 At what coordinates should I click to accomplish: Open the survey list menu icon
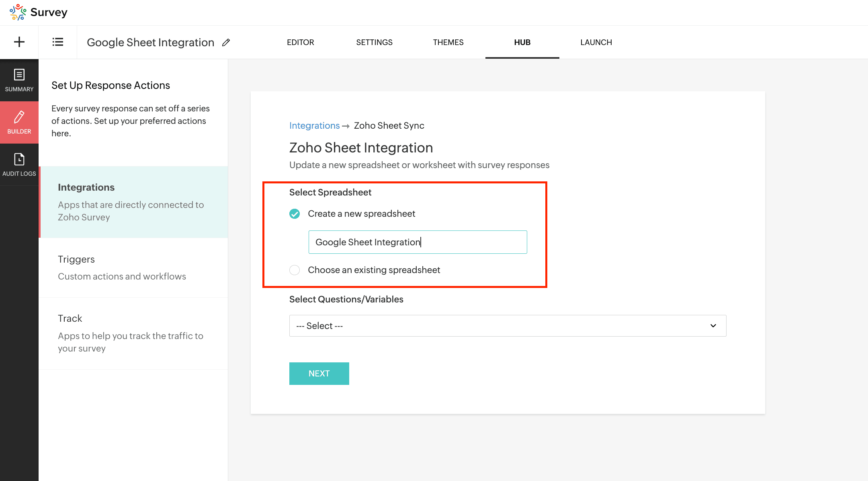pos(57,42)
